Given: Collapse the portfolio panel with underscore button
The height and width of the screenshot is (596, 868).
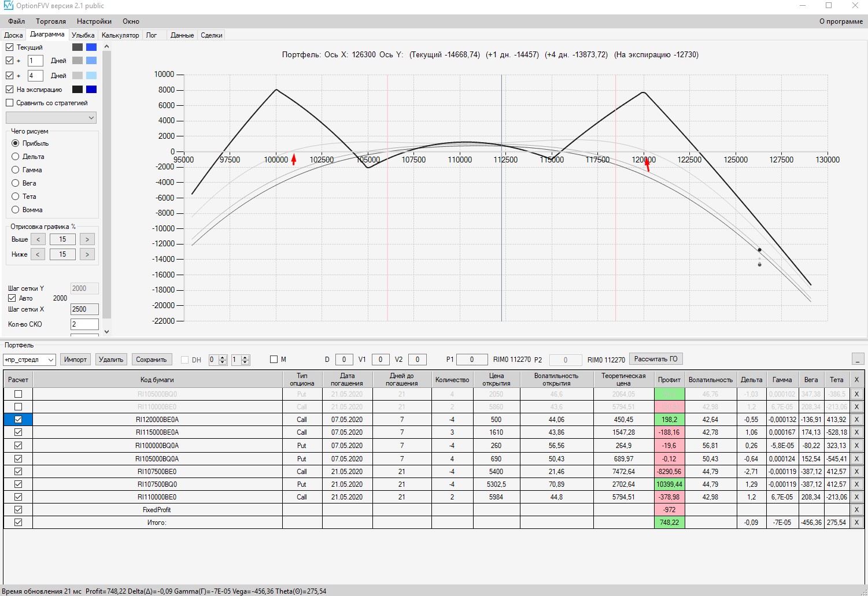Looking at the screenshot, I should [x=859, y=359].
